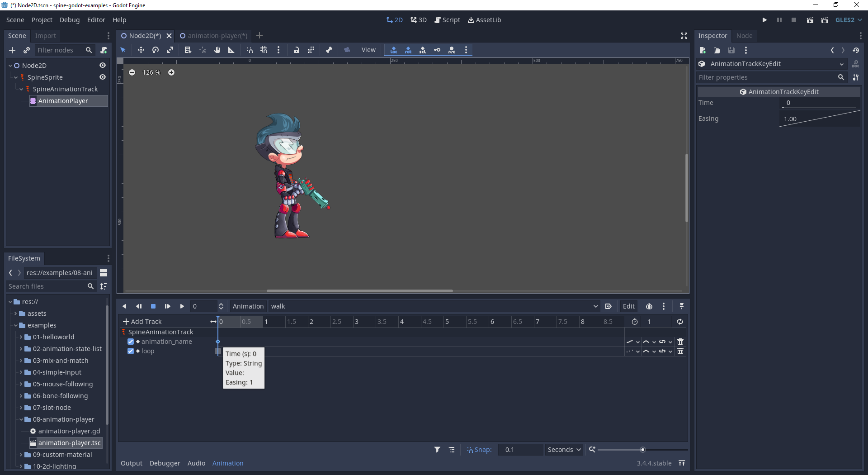Toggle autoplay on load for animation
The height and width of the screenshot is (475, 868).
[609, 306]
